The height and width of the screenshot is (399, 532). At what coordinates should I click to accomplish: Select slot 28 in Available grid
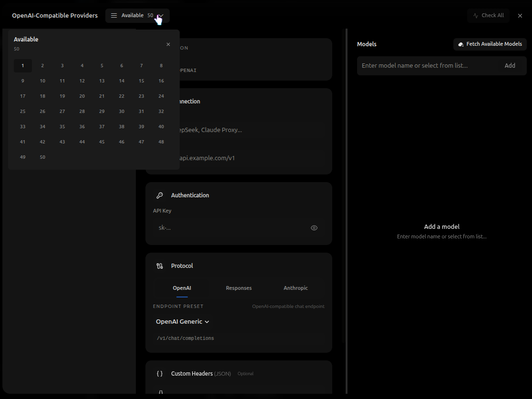[x=82, y=112]
